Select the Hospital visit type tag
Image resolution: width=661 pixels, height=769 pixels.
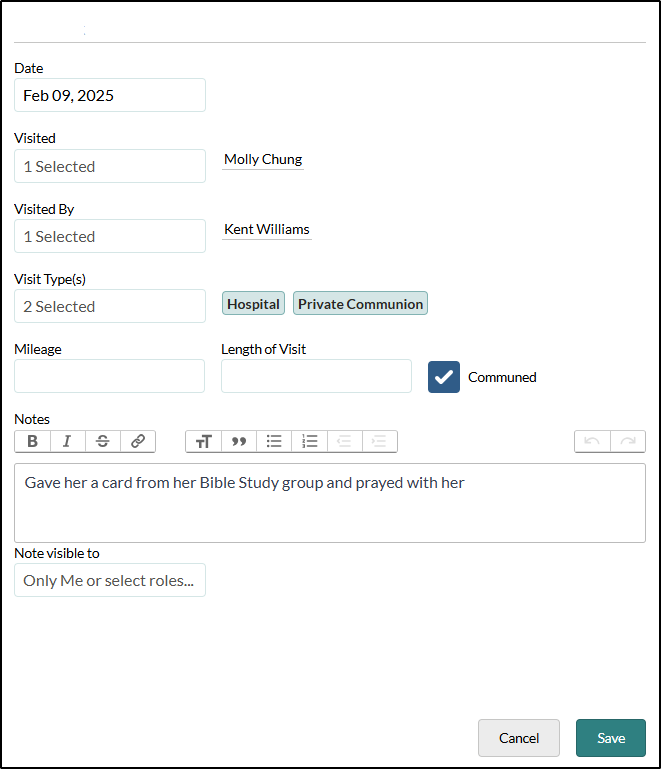(x=253, y=304)
